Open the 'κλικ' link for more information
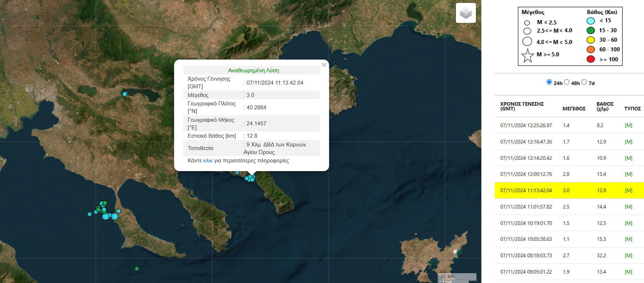The height and width of the screenshot is (283, 644). (x=208, y=161)
